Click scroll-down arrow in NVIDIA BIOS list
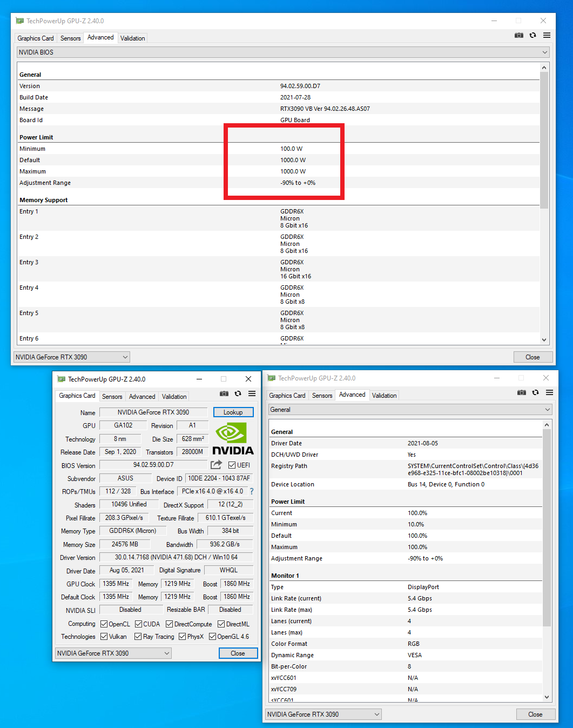 pyautogui.click(x=544, y=340)
